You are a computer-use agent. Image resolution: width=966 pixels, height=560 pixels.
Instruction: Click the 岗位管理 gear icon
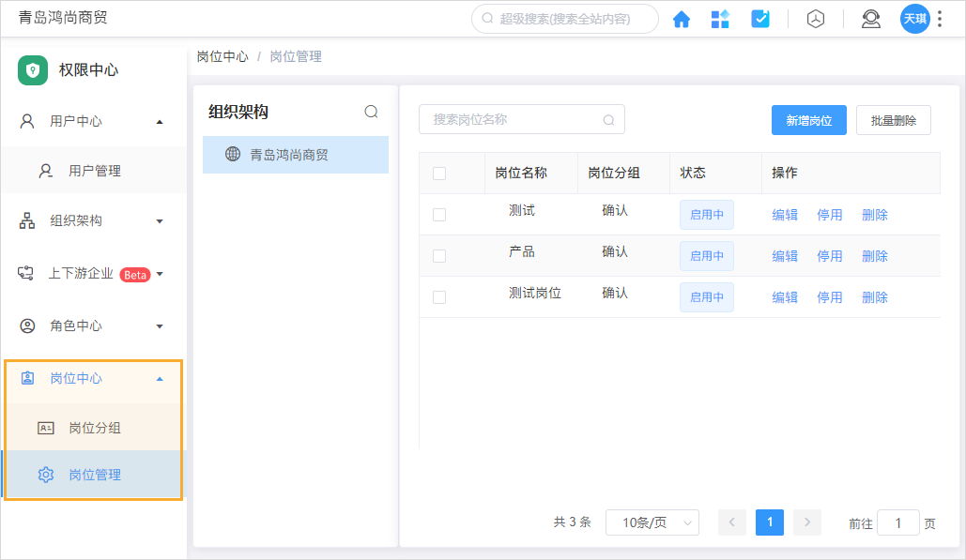click(x=45, y=475)
